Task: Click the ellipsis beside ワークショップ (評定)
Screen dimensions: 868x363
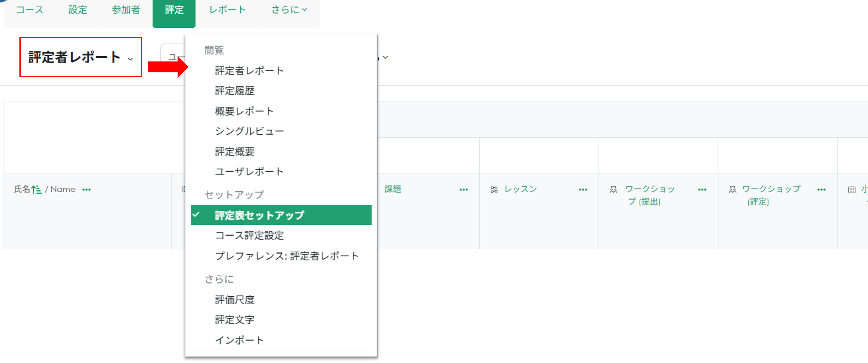Action: coord(821,189)
